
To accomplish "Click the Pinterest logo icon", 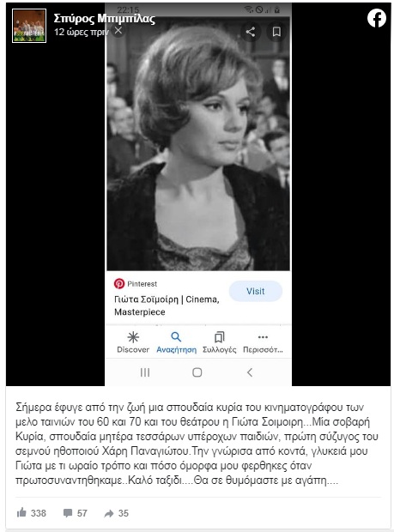I will pos(119,283).
